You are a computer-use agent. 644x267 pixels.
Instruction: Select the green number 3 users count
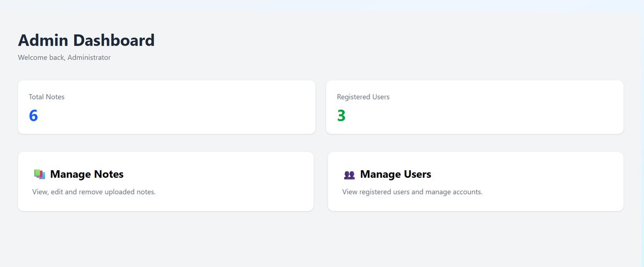341,116
